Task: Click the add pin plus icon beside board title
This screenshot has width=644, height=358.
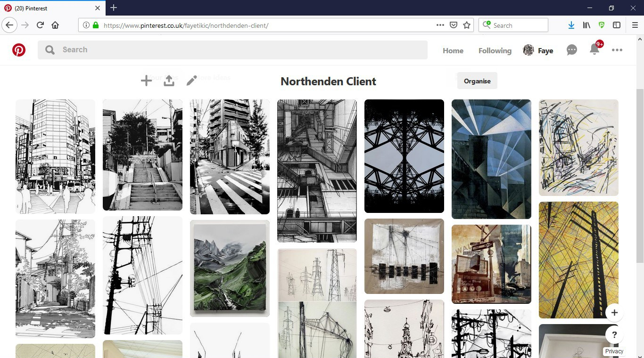Action: coord(146,81)
